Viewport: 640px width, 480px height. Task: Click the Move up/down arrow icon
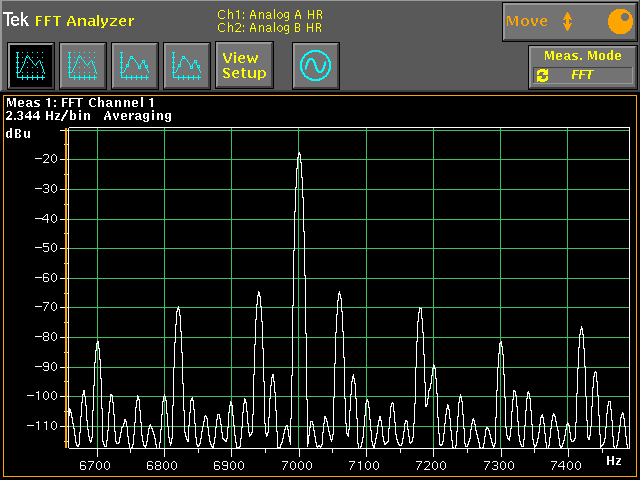pos(567,21)
